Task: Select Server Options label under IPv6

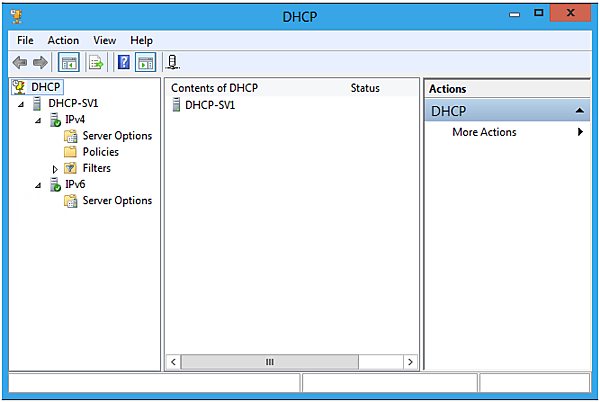Action: pos(117,200)
